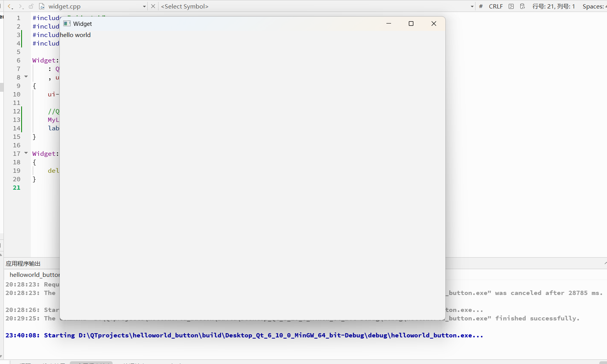The height and width of the screenshot is (364, 607).
Task: Click the 'finished successfully' output text
Action: 537,318
